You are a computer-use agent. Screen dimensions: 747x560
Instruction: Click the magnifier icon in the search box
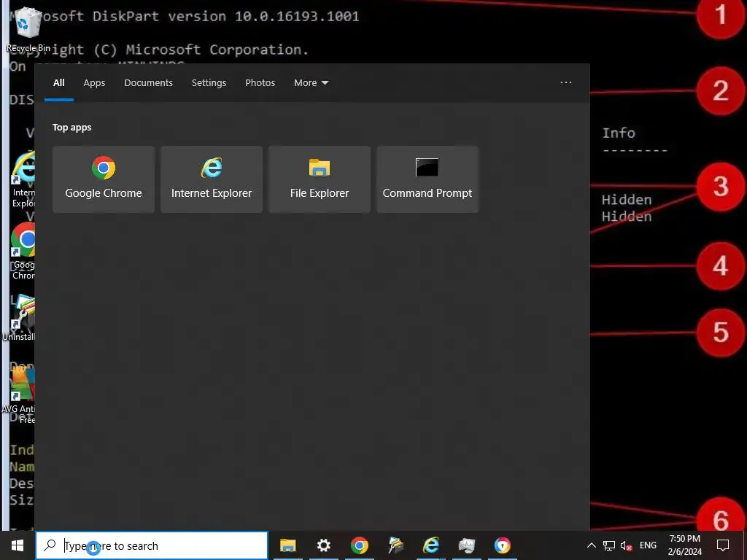[50, 545]
